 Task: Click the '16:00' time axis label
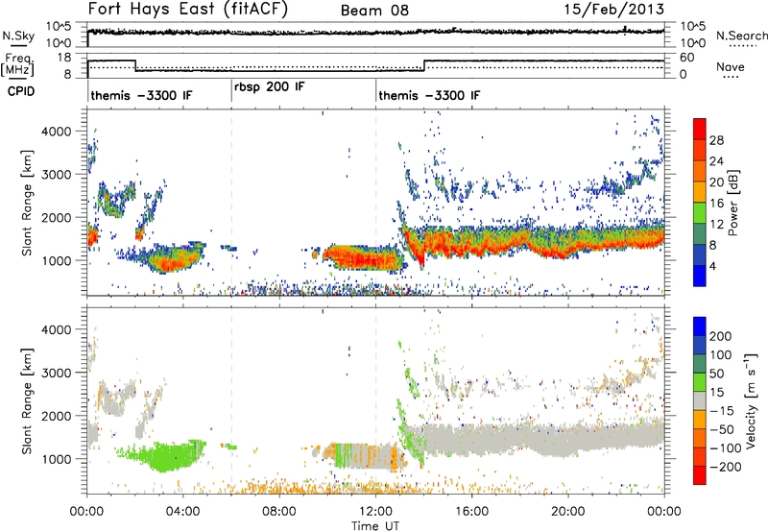click(x=471, y=512)
